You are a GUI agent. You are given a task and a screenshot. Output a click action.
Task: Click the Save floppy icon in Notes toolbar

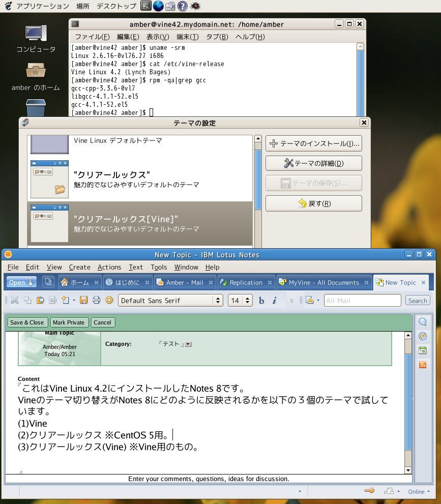pyautogui.click(x=83, y=300)
